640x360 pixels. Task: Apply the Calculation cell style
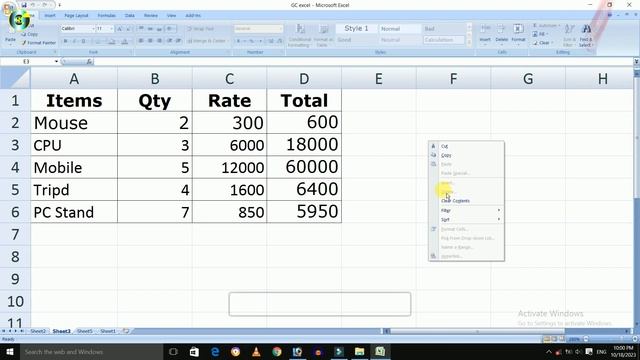click(443, 40)
